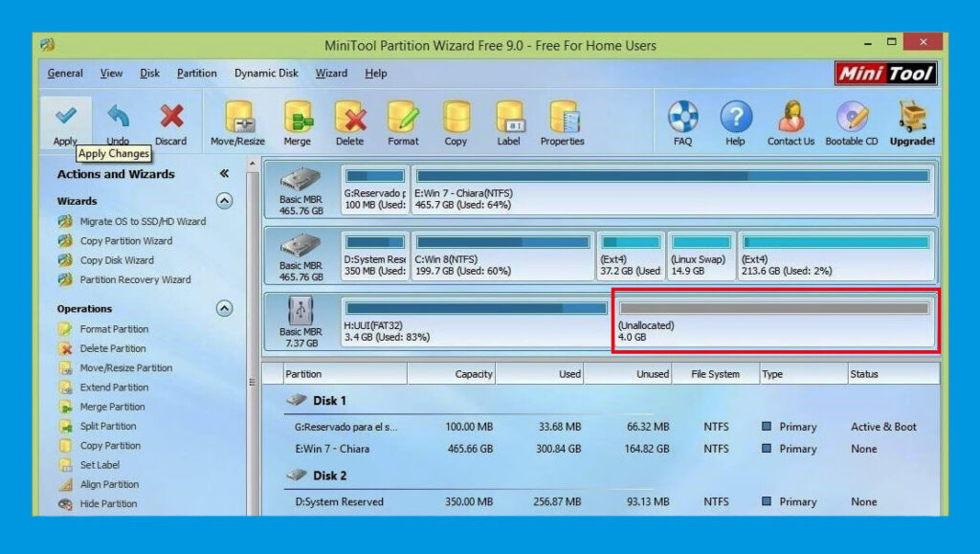Select the E:Win 7 - Chiara partition block
Screen dimensions: 980x554
tap(673, 189)
